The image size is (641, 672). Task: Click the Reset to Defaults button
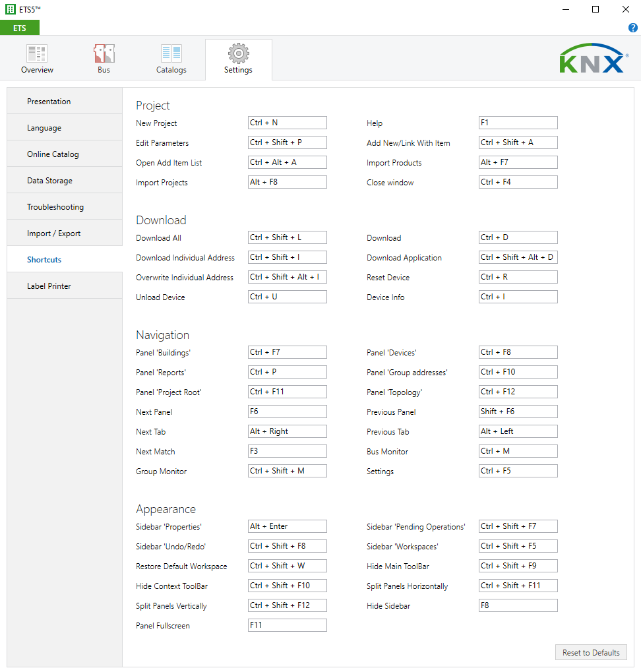coord(591,652)
